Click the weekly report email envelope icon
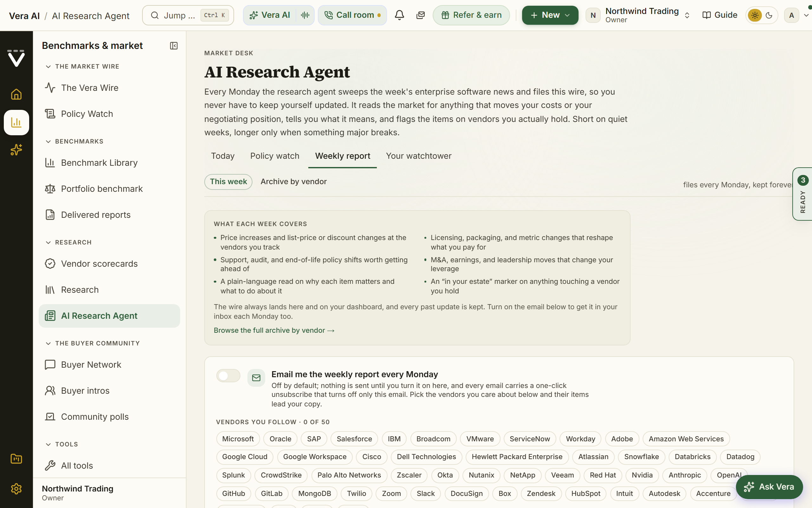812x508 pixels. tap(256, 378)
